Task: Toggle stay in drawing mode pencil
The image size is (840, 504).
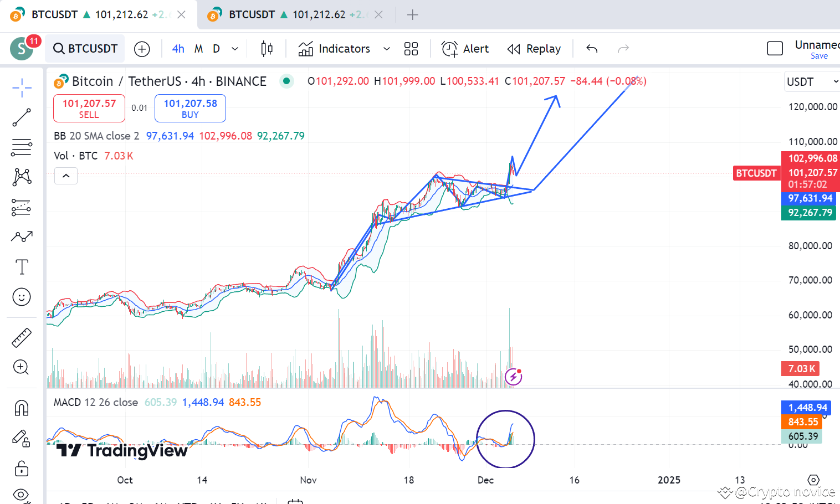Action: tap(22, 439)
